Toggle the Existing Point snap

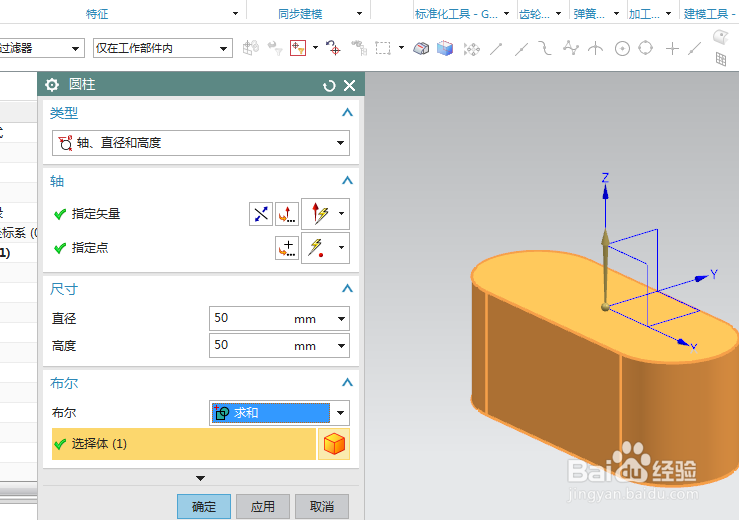(672, 48)
